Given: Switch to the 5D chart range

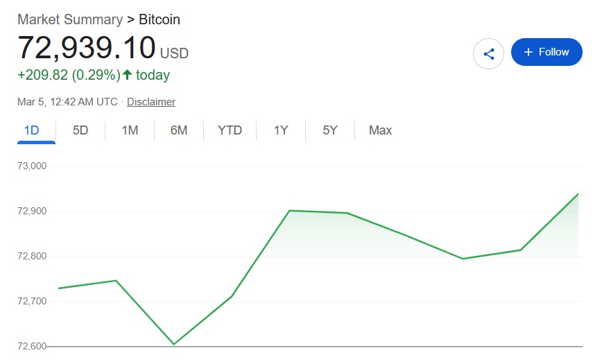Looking at the screenshot, I should tap(80, 130).
